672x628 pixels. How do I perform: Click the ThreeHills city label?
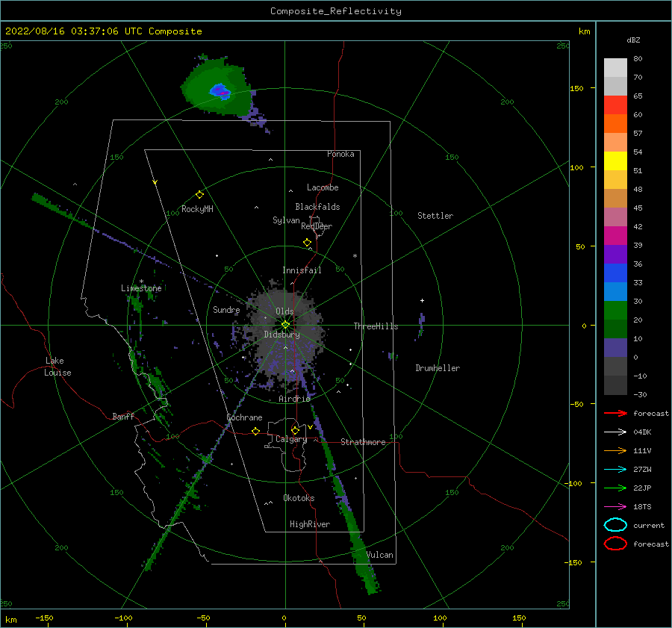[376, 326]
